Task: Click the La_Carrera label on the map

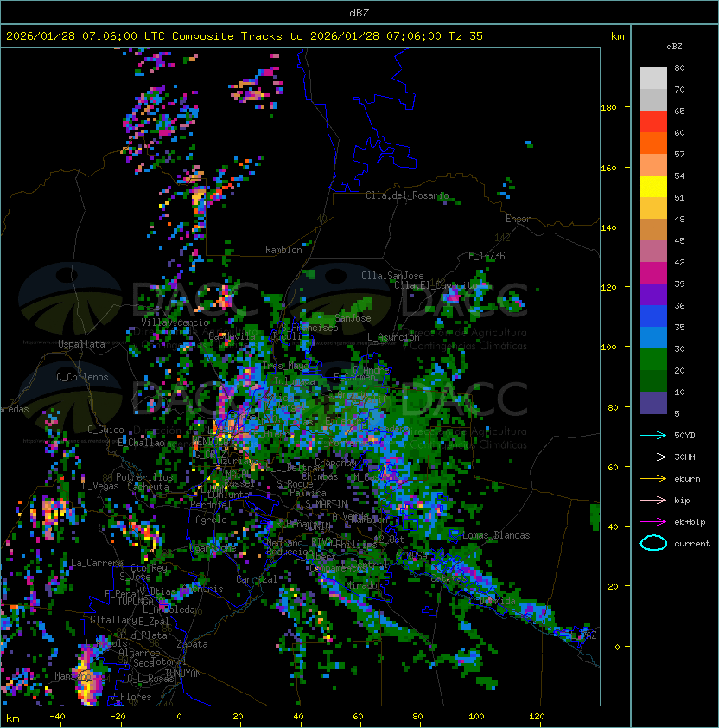Action: click(97, 563)
